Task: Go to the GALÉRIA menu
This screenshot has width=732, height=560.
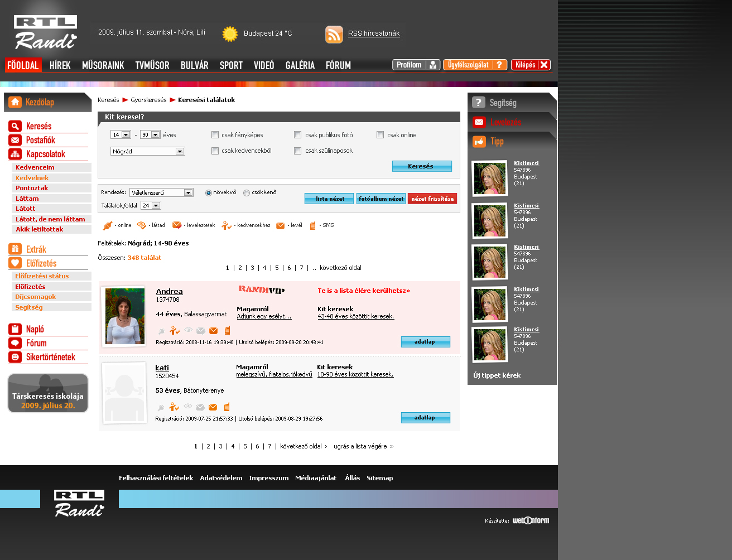Action: tap(300, 66)
